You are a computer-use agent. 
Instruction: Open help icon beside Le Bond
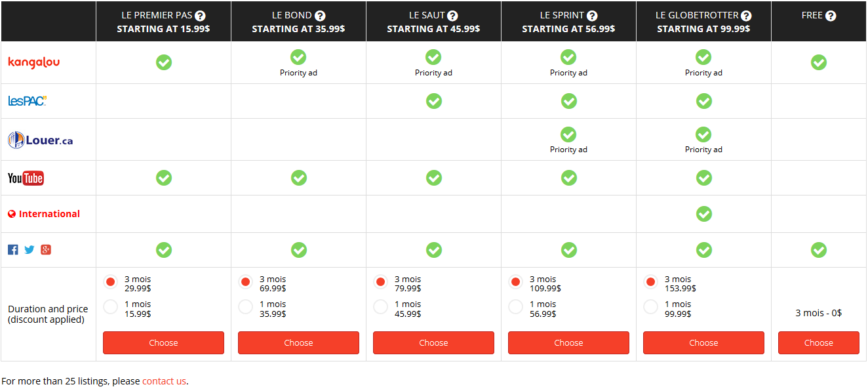(319, 16)
